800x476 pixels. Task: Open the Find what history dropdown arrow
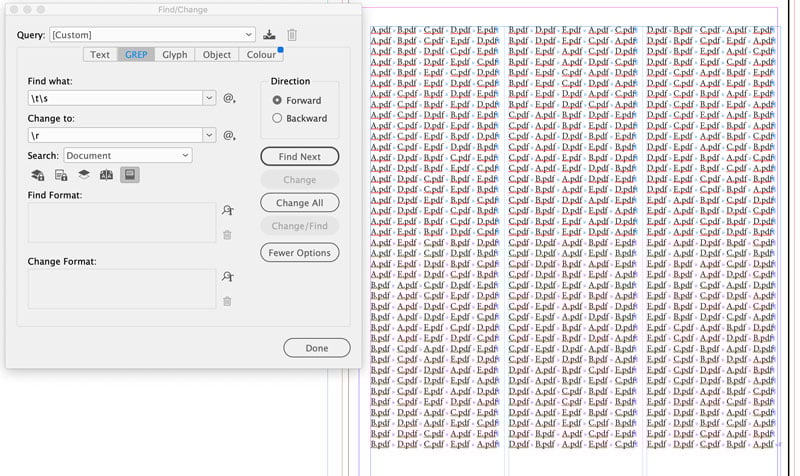click(208, 98)
